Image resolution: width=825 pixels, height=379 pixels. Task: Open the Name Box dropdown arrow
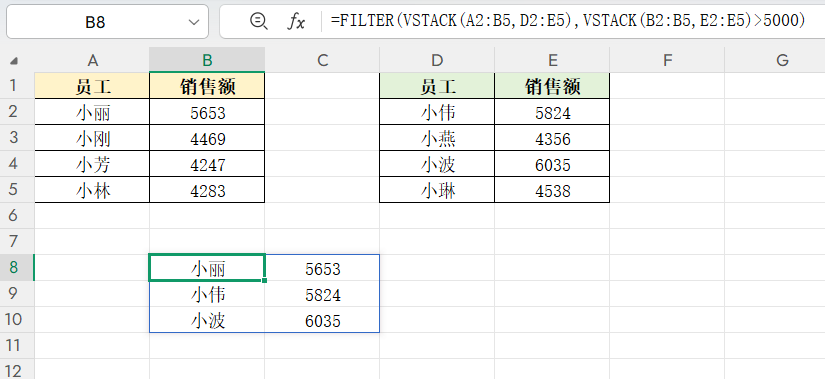point(194,22)
